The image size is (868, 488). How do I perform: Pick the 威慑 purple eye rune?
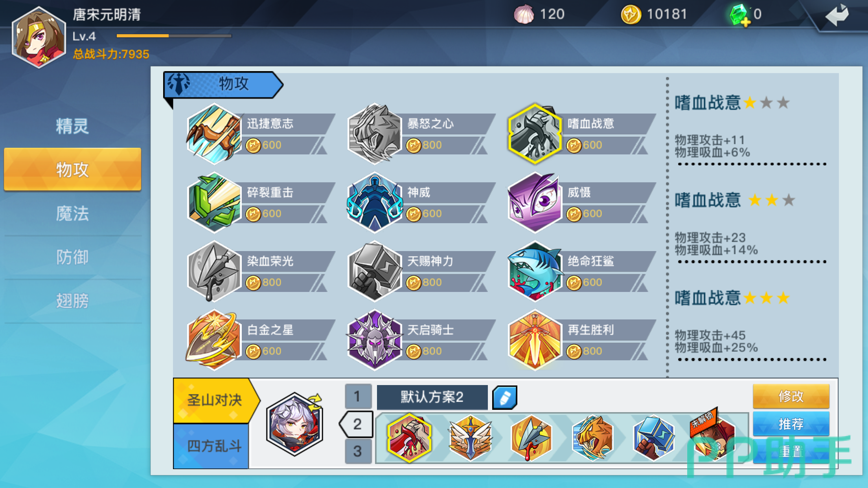535,203
